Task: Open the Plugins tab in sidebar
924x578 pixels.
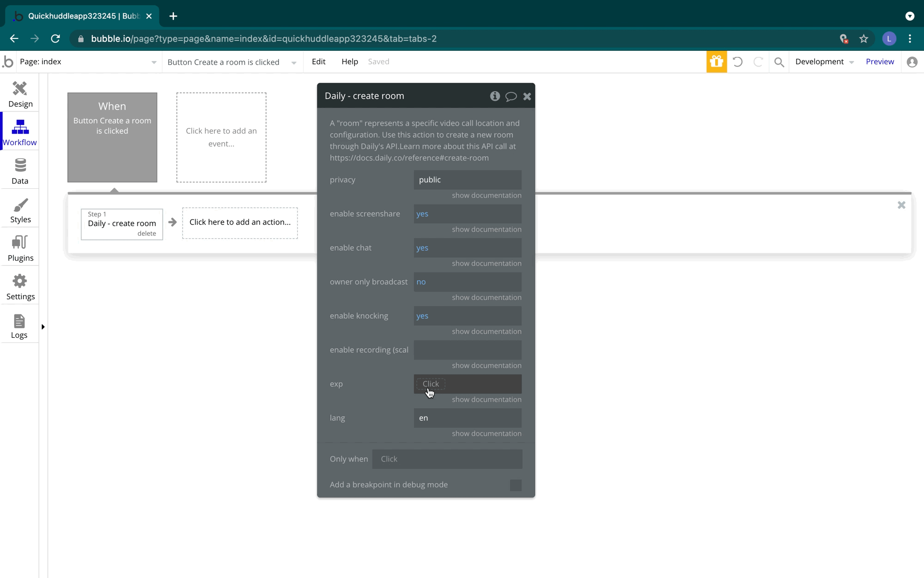Action: pyautogui.click(x=20, y=248)
